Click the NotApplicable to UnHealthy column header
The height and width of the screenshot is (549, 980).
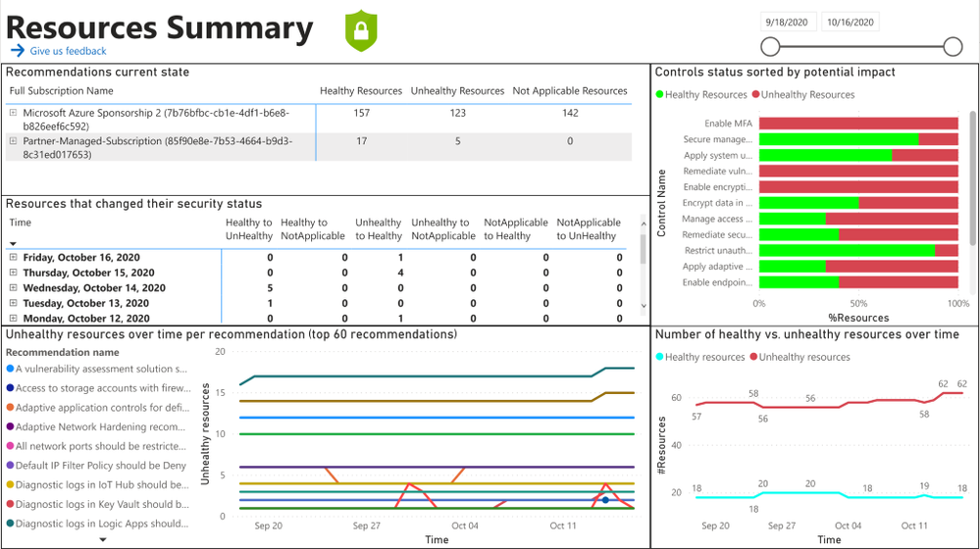[x=589, y=229]
